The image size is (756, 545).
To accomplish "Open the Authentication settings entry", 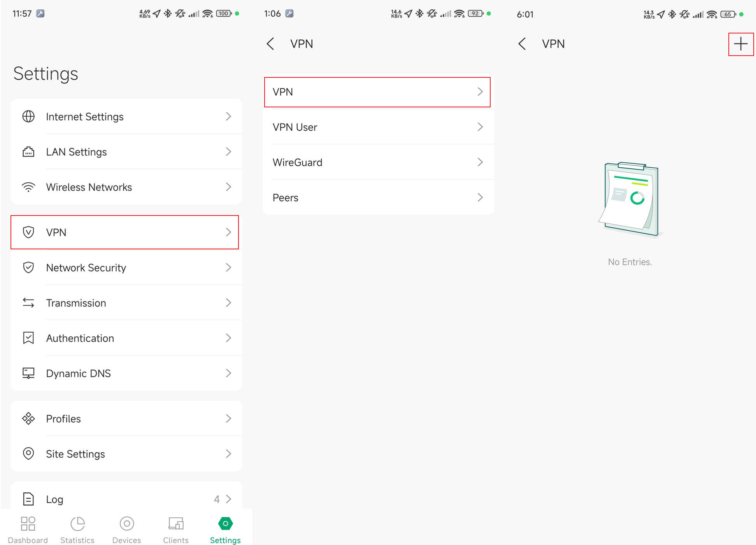I will pyautogui.click(x=80, y=338).
